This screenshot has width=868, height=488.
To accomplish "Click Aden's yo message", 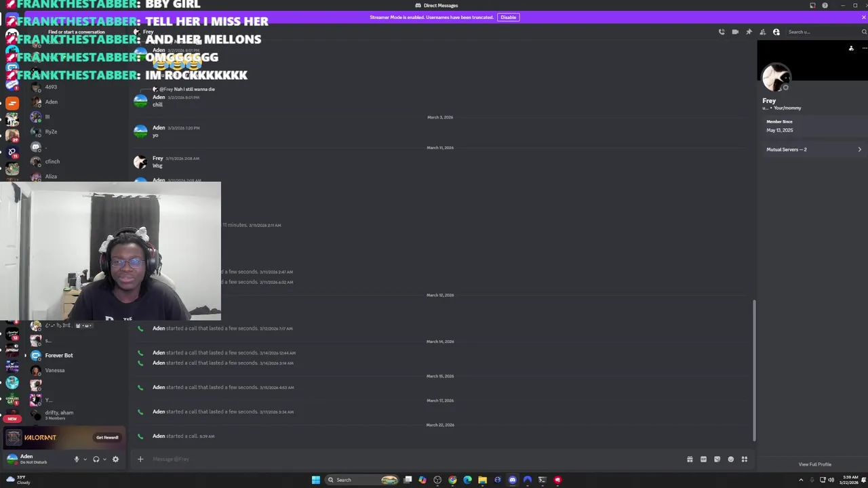I will [x=155, y=135].
